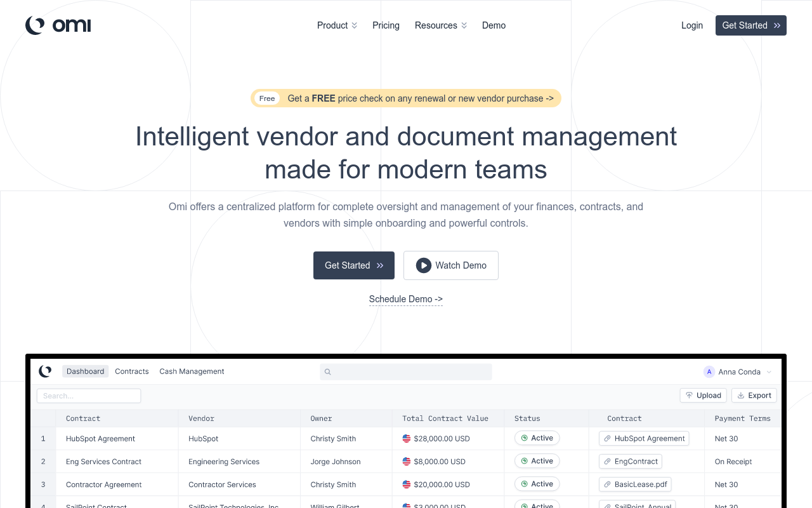Click the US flag beside $28,000.00 USD

(x=407, y=438)
